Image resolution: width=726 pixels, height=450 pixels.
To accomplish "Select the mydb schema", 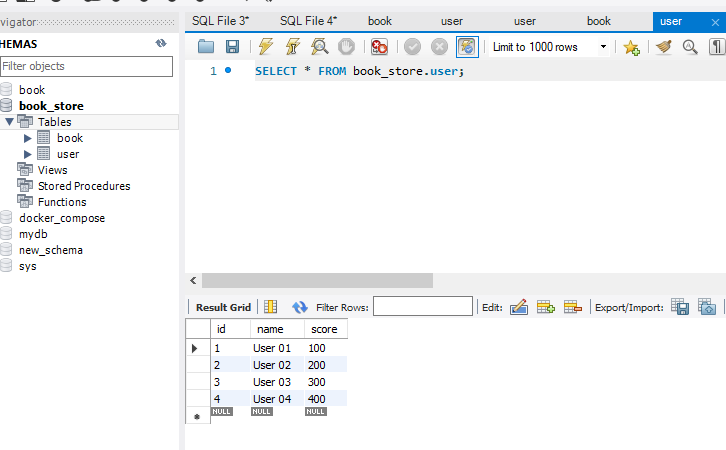I will tap(33, 234).
